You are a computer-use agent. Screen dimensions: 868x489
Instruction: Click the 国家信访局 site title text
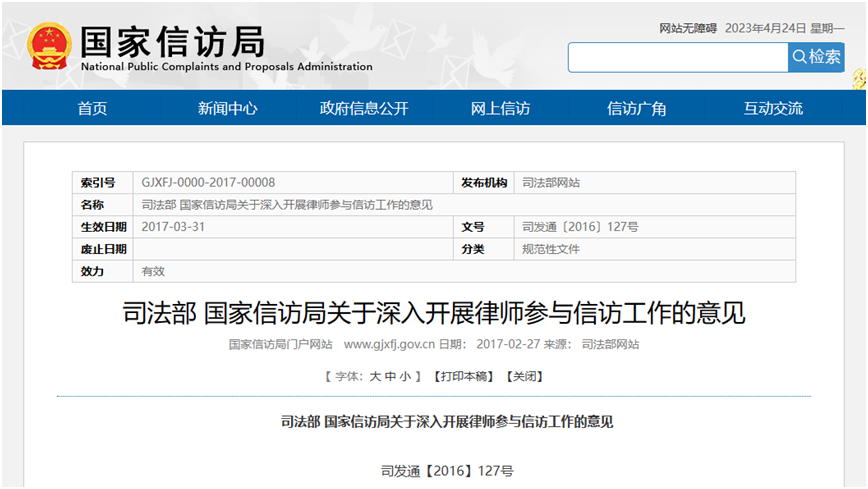pos(172,42)
